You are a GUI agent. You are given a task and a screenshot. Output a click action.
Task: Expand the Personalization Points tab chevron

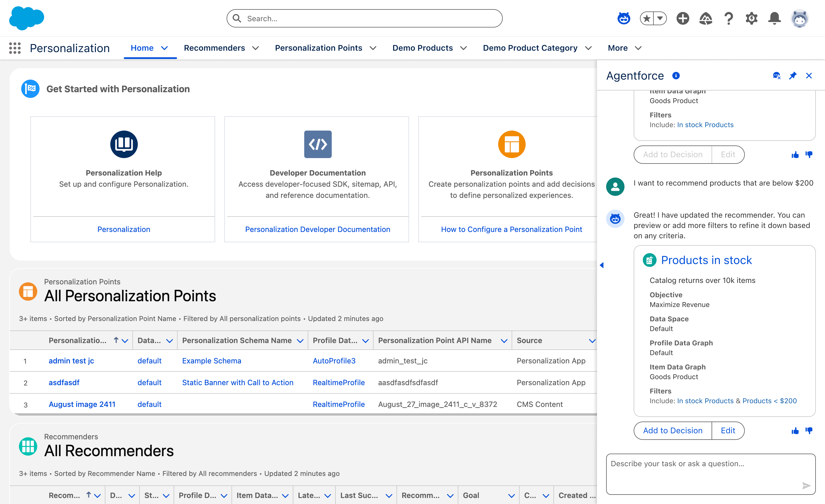click(373, 48)
